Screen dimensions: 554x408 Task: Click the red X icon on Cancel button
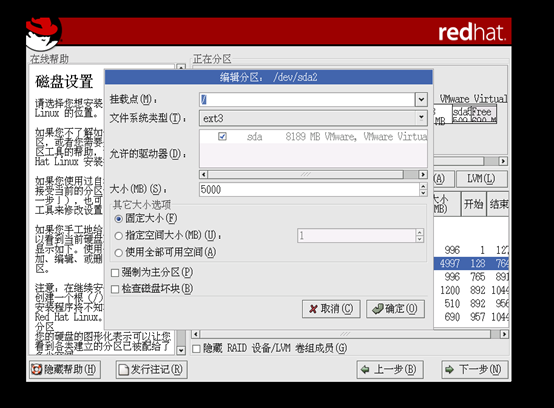pyautogui.click(x=313, y=309)
